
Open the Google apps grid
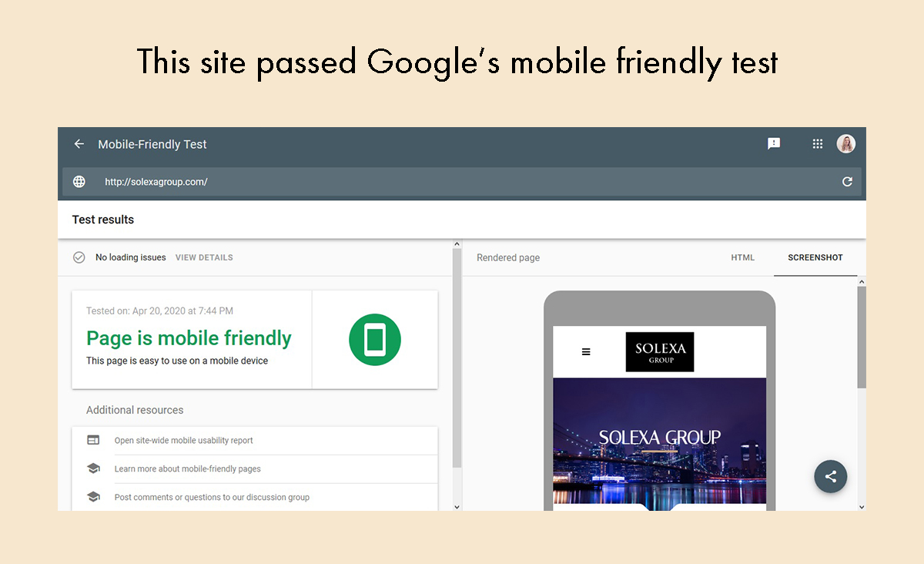pos(818,144)
